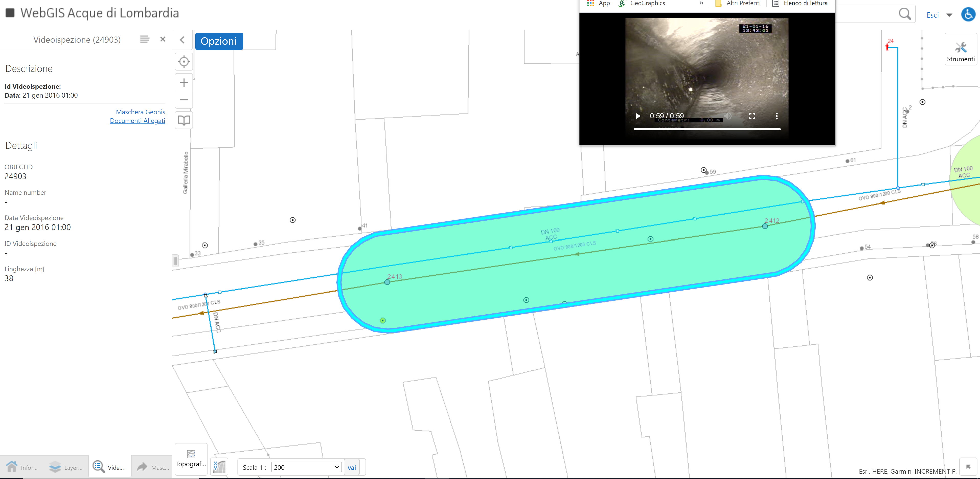Zoom in the map with plus button
Screen dimensions: 980x479
point(184,83)
